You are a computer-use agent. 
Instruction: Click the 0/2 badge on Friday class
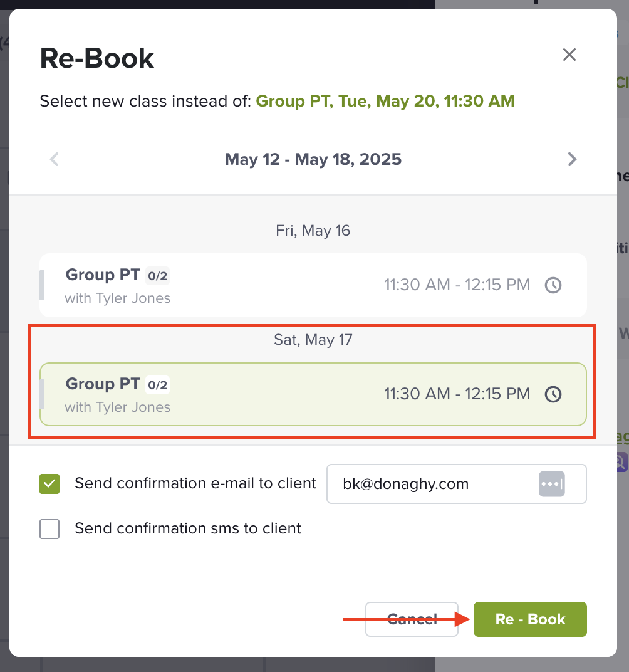point(158,276)
